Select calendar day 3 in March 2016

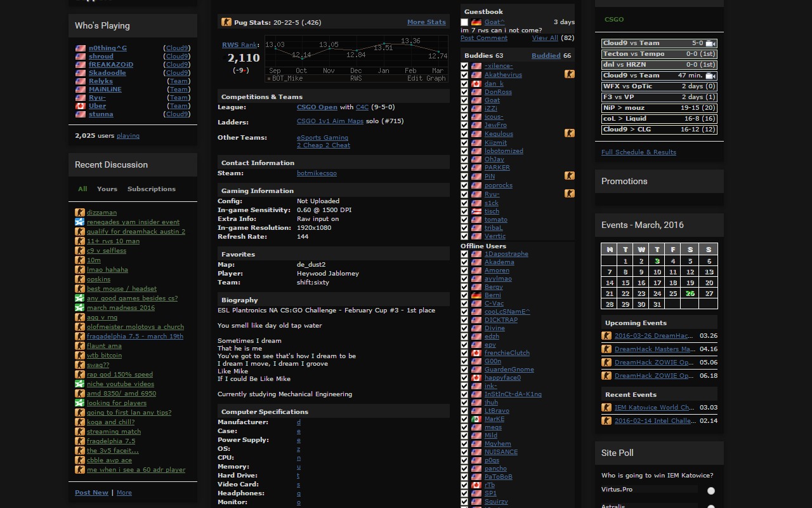click(x=657, y=261)
